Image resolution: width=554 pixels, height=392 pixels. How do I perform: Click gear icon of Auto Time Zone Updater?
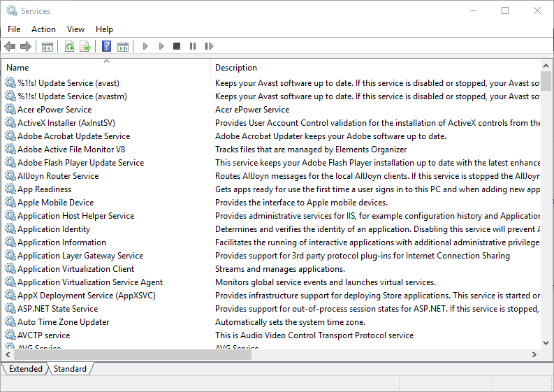10,322
